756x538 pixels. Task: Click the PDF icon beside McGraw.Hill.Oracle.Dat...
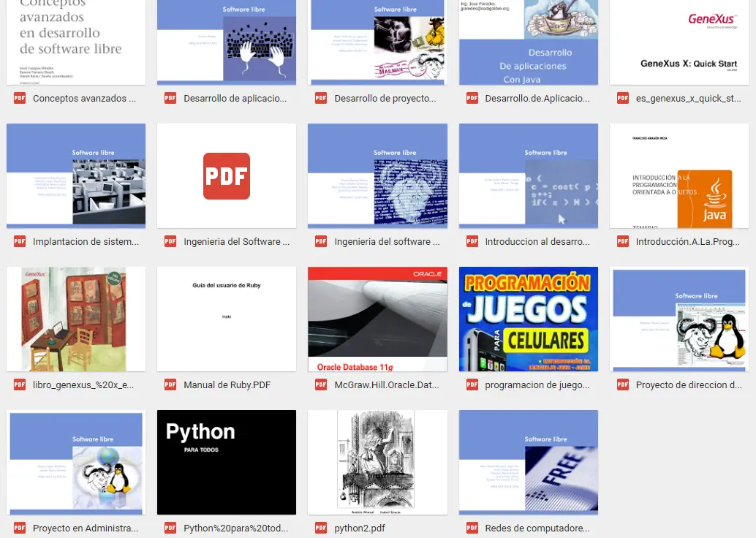(x=321, y=384)
